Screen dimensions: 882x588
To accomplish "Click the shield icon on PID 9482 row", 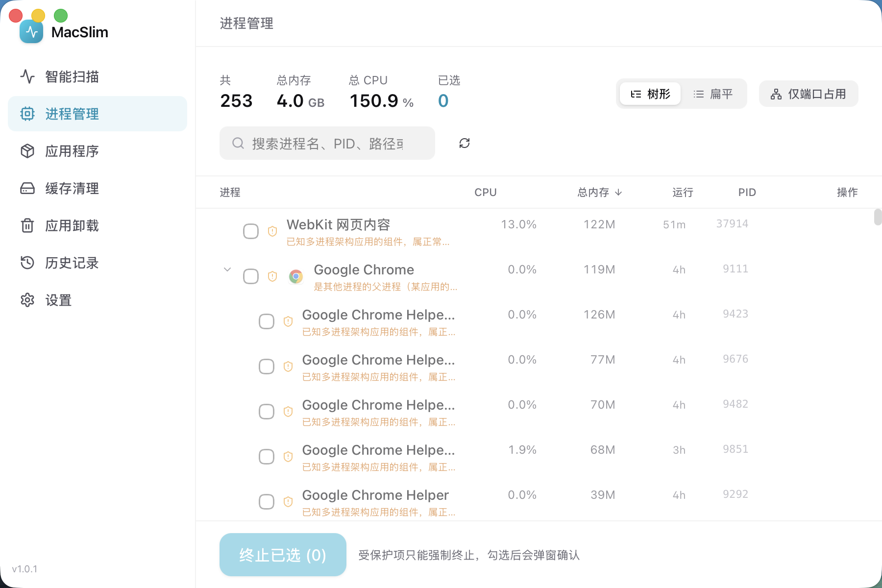I will pyautogui.click(x=288, y=412).
